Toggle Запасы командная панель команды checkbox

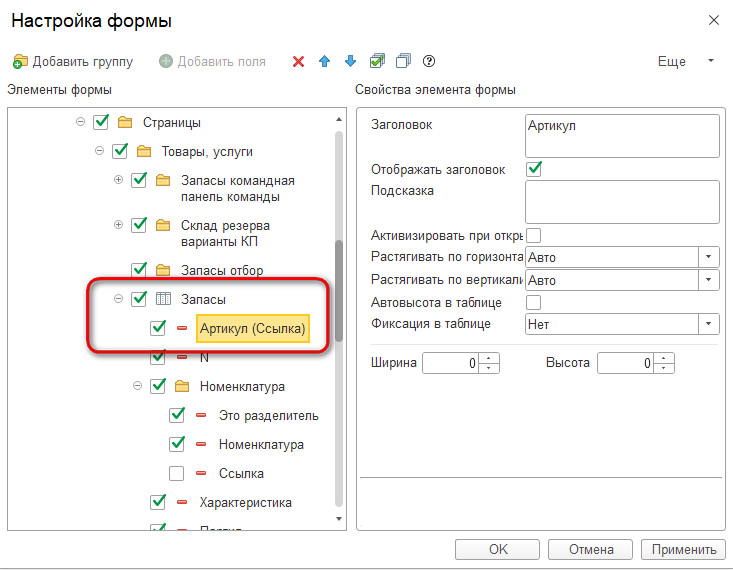pyautogui.click(x=139, y=180)
